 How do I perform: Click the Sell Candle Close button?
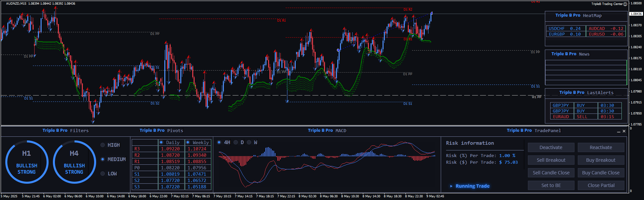click(551, 173)
